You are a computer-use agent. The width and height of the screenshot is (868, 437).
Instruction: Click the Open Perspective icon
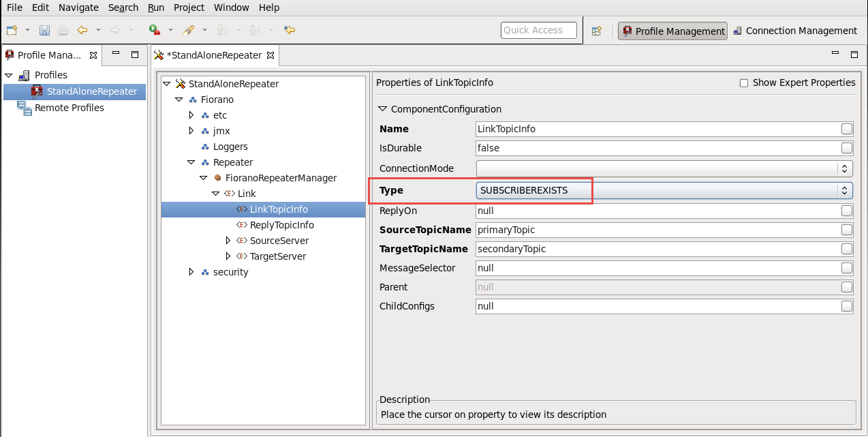[x=597, y=31]
